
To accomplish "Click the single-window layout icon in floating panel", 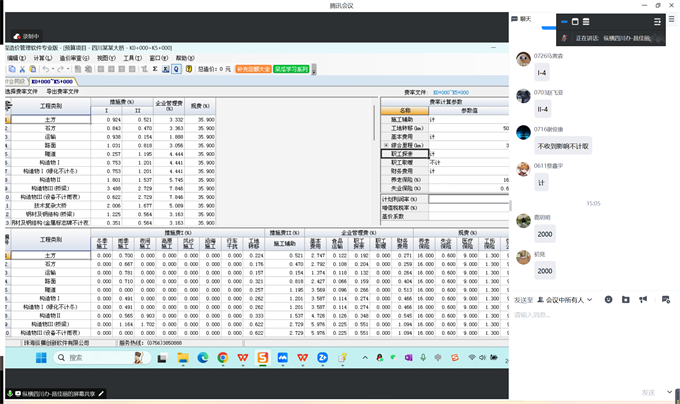I will click(x=575, y=22).
